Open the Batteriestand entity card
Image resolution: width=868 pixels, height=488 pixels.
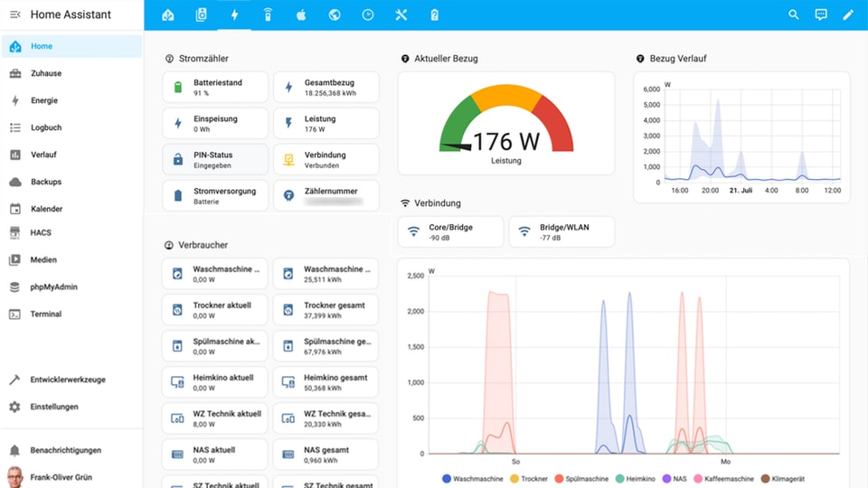click(x=216, y=87)
